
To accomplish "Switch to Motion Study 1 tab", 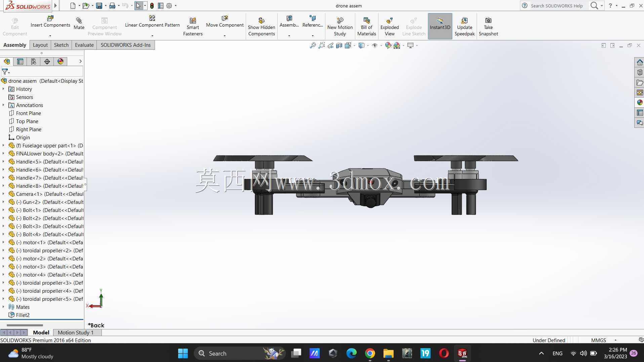I will (76, 333).
